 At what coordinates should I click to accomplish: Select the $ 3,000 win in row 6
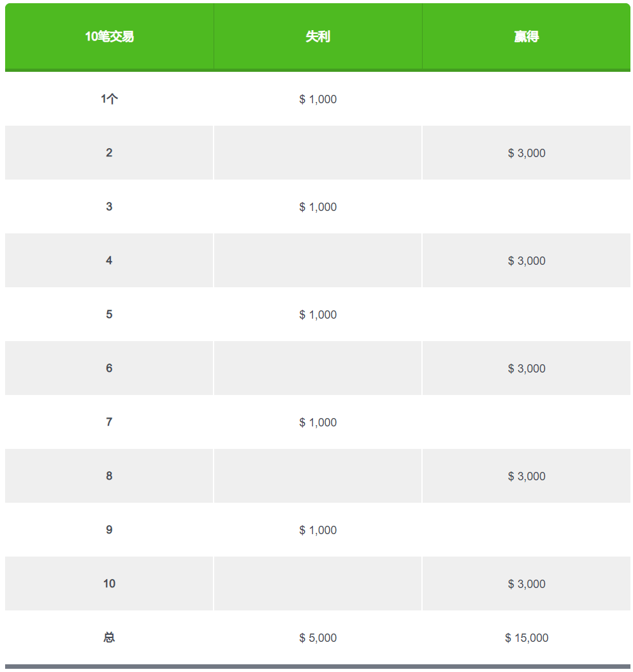[x=527, y=368]
